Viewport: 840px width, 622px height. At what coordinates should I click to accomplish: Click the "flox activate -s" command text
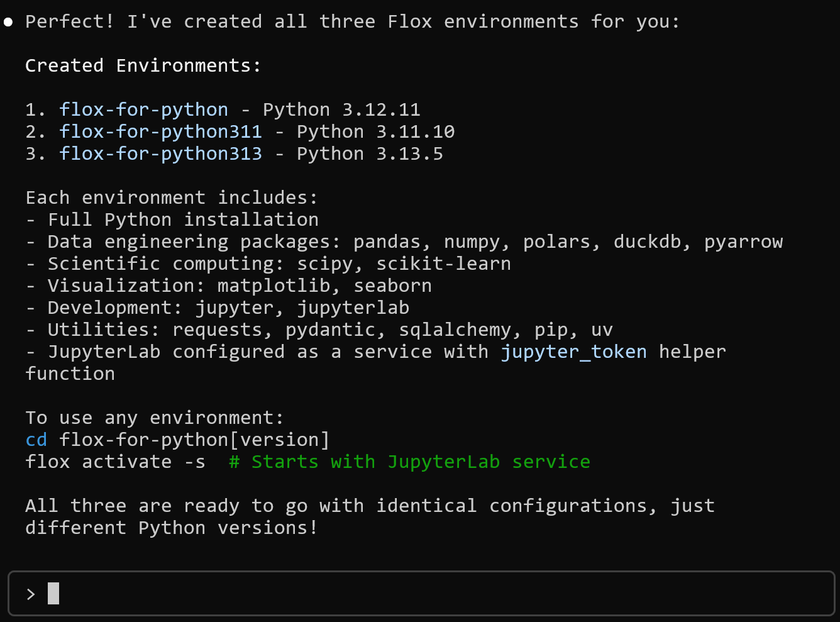click(115, 462)
